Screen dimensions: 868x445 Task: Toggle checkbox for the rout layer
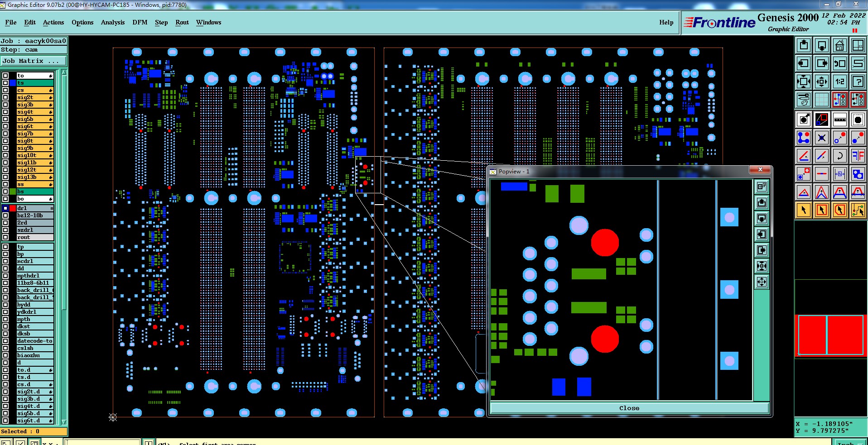coord(5,237)
